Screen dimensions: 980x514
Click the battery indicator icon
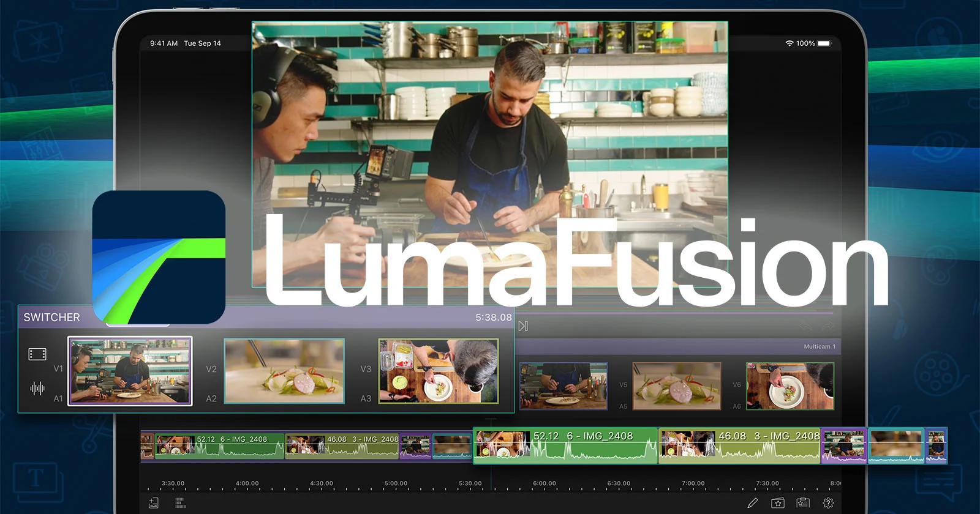(824, 43)
